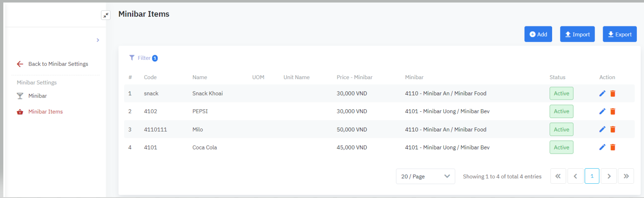This screenshot has width=644, height=198.
Task: Edit the Milo row with pencil icon
Action: click(602, 129)
